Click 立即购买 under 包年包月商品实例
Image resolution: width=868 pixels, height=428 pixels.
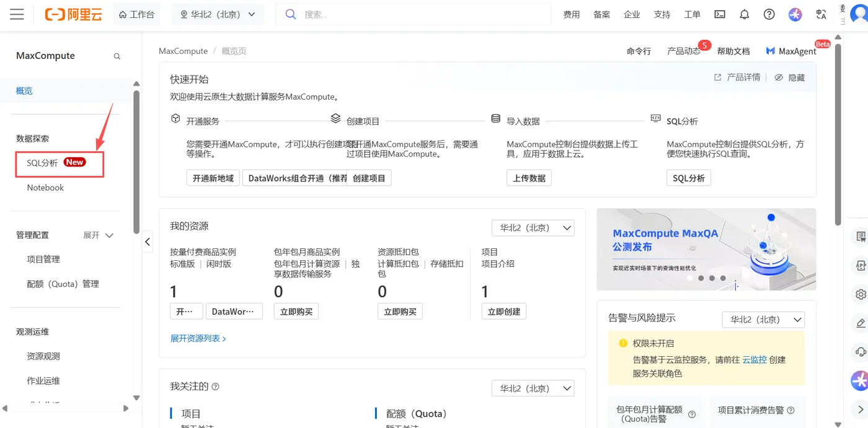click(296, 312)
